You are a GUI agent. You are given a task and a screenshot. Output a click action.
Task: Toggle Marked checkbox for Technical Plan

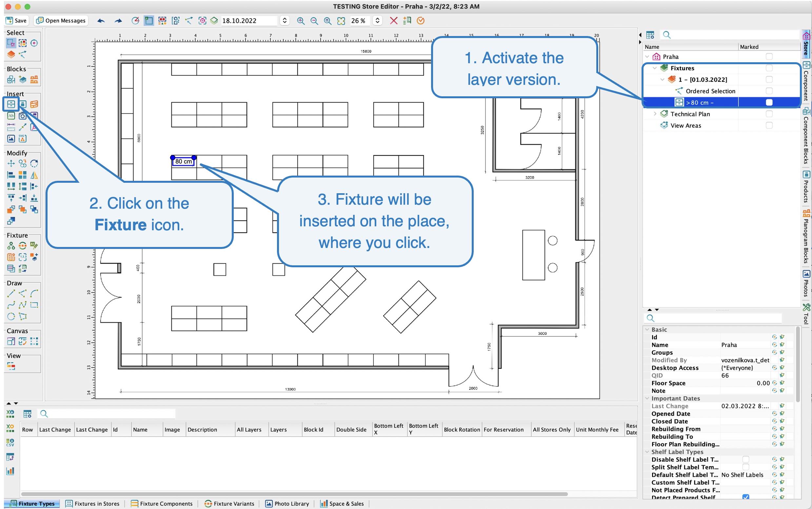769,114
